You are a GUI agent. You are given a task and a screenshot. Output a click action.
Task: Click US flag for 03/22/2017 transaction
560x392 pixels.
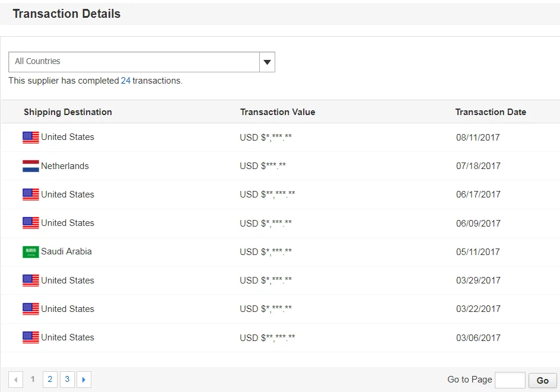[x=31, y=309]
